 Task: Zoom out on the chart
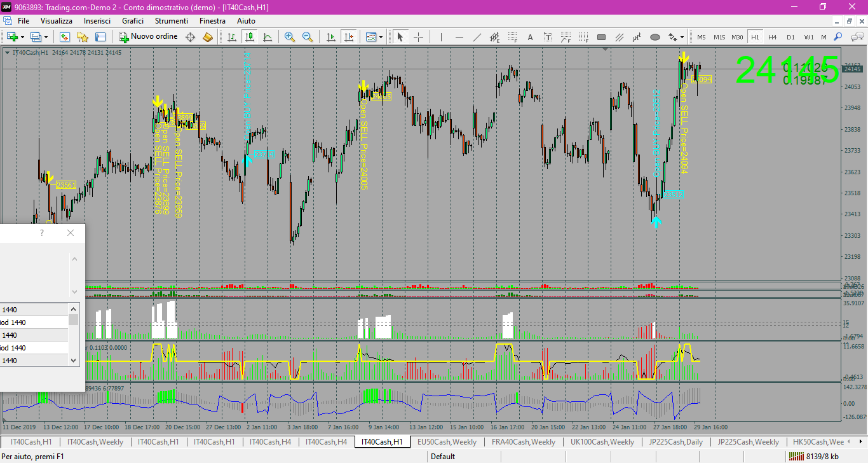308,37
